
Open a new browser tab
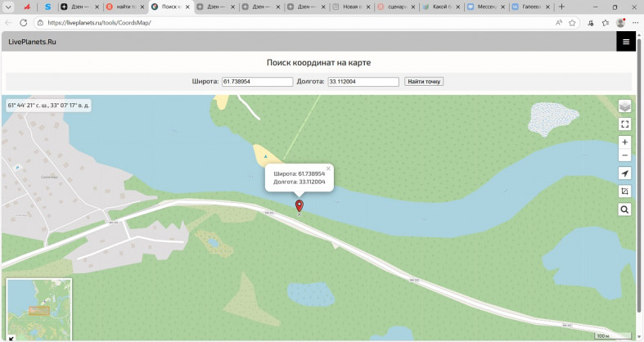pyautogui.click(x=561, y=7)
